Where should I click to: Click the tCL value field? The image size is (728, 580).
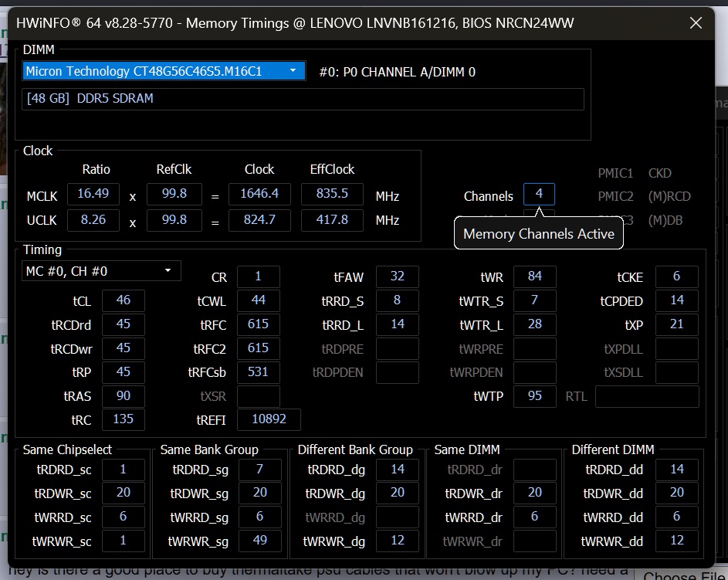(x=123, y=300)
